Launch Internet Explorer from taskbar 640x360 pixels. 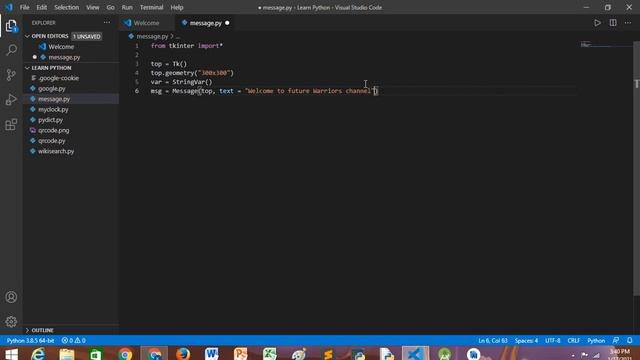point(38,354)
